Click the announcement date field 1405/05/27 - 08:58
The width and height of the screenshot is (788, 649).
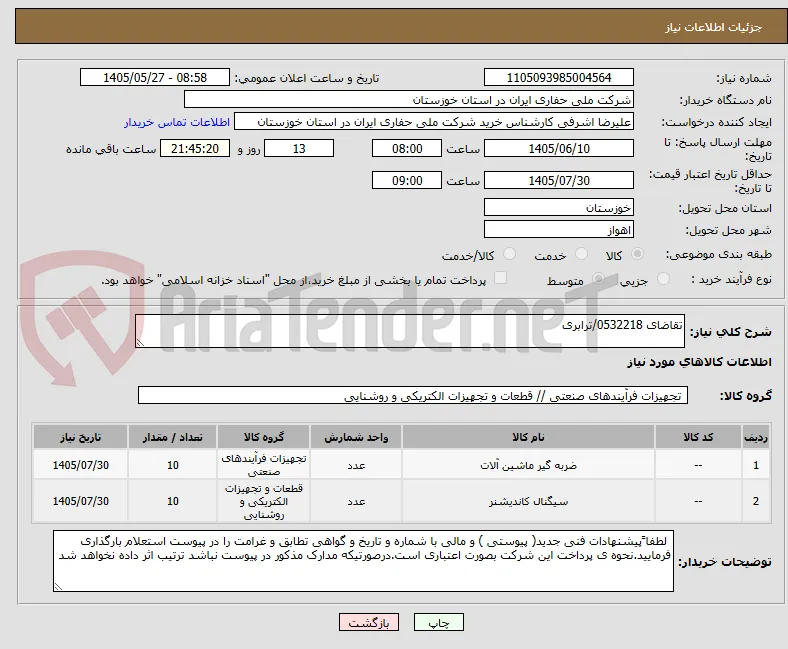155,77
